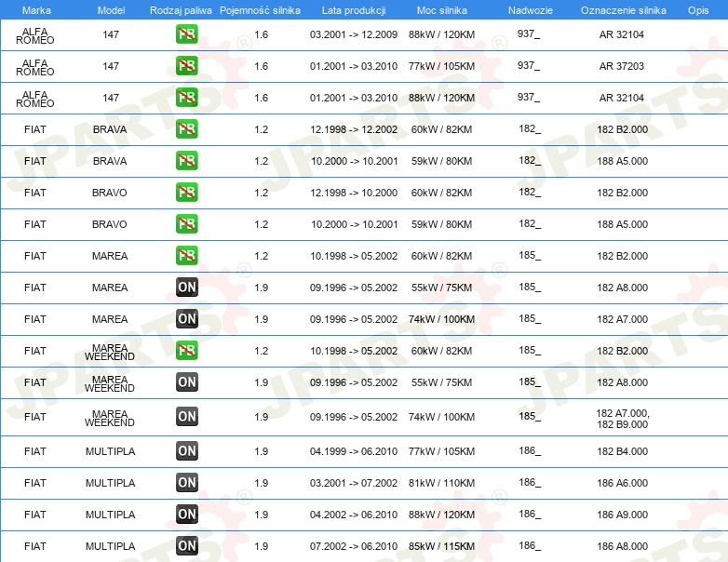Select MAREA model cell in 55kW / 75KM row
Viewport: 728px width, 562px height.
110,288
